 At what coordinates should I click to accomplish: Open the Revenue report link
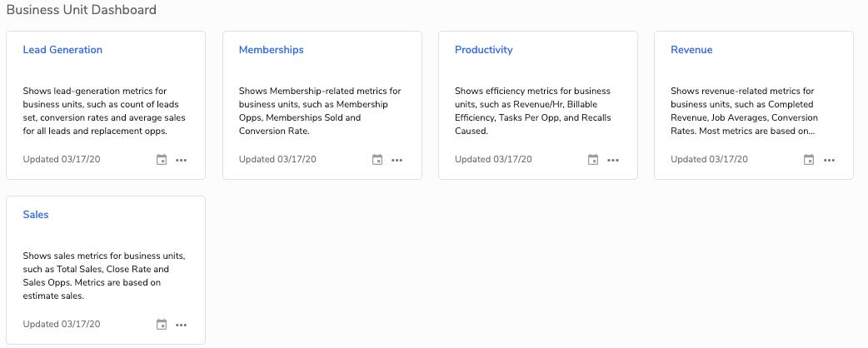tap(691, 50)
